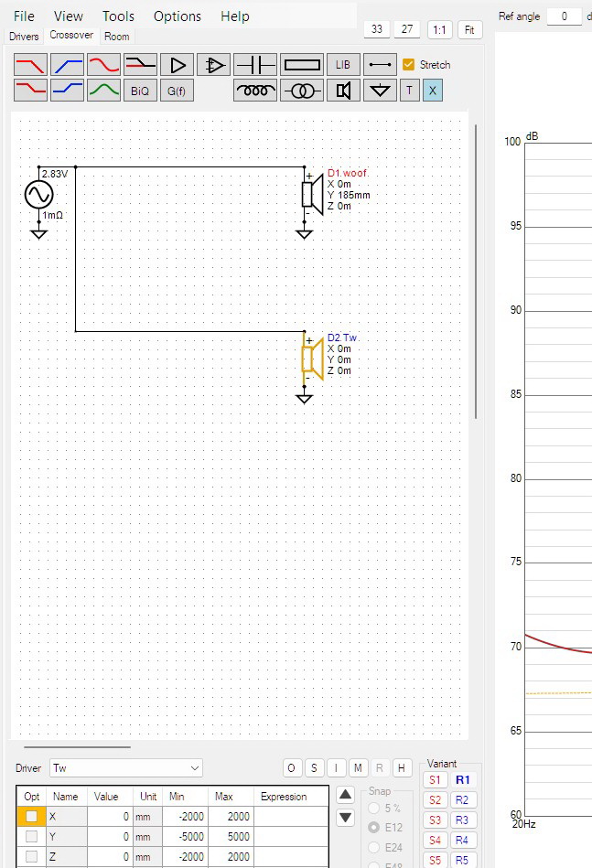Viewport: 592px width, 868px height.
Task: Add a loudspeaker driver component
Action: click(x=343, y=91)
